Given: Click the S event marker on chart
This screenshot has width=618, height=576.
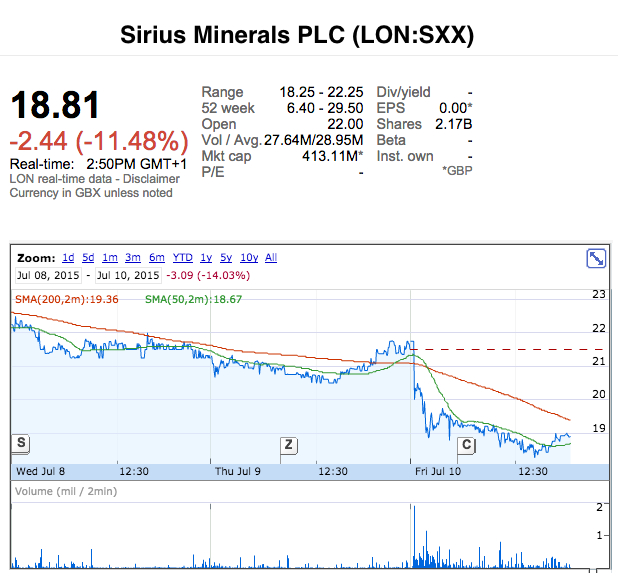Looking at the screenshot, I should pyautogui.click(x=19, y=443).
